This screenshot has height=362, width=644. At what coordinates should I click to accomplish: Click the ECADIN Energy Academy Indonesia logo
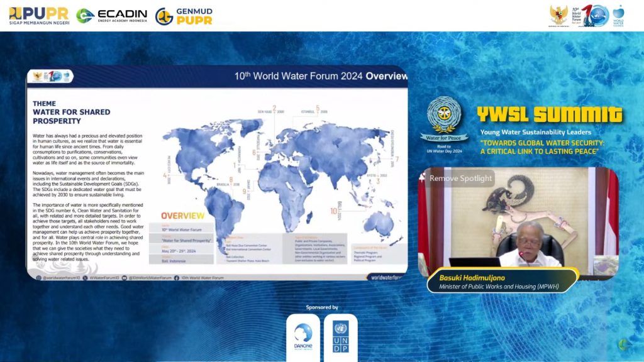(x=111, y=16)
